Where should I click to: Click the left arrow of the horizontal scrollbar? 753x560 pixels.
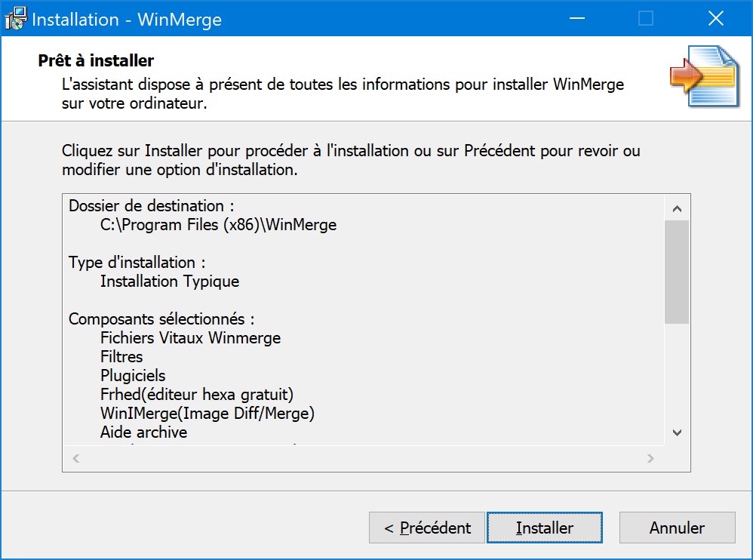point(76,458)
